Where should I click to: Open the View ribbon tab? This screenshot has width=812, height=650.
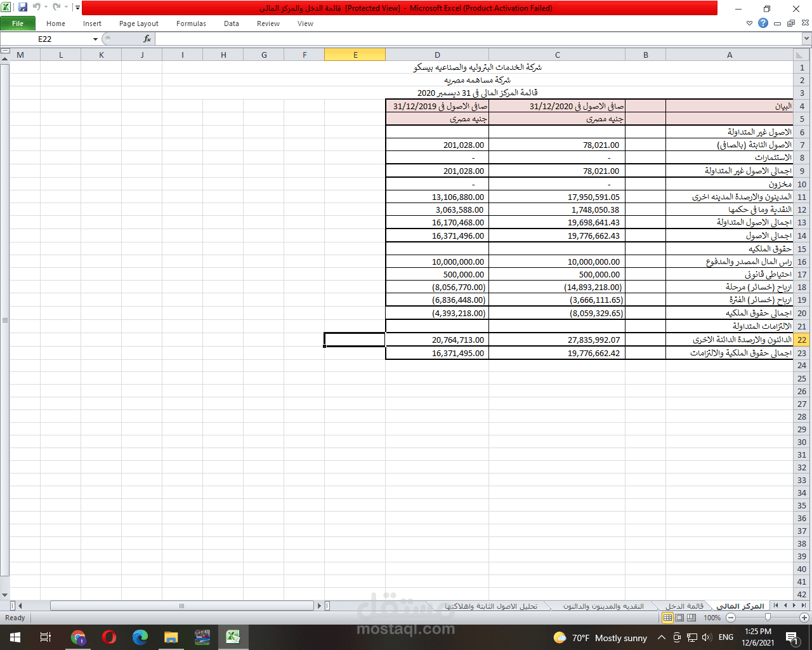point(305,23)
